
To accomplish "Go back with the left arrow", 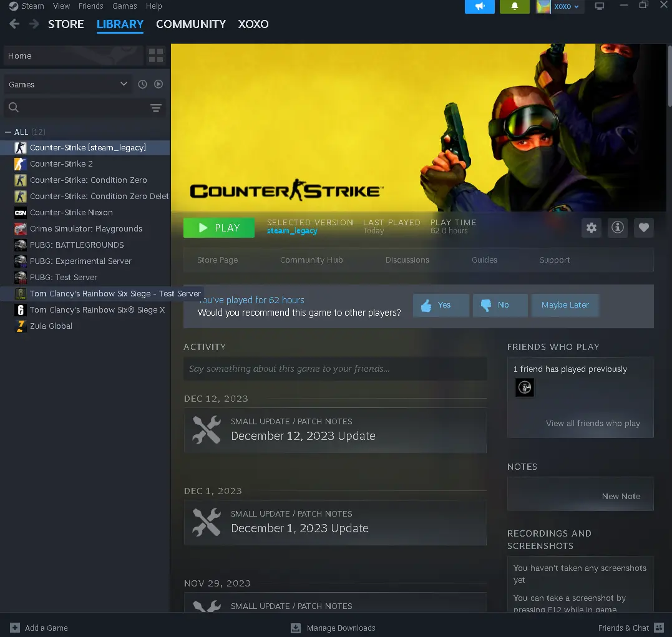I will (14, 24).
